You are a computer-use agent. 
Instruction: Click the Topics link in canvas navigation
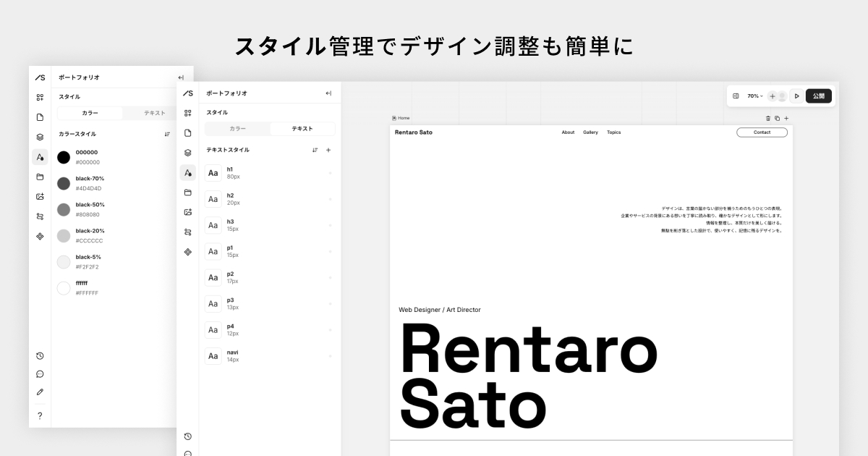pos(613,132)
